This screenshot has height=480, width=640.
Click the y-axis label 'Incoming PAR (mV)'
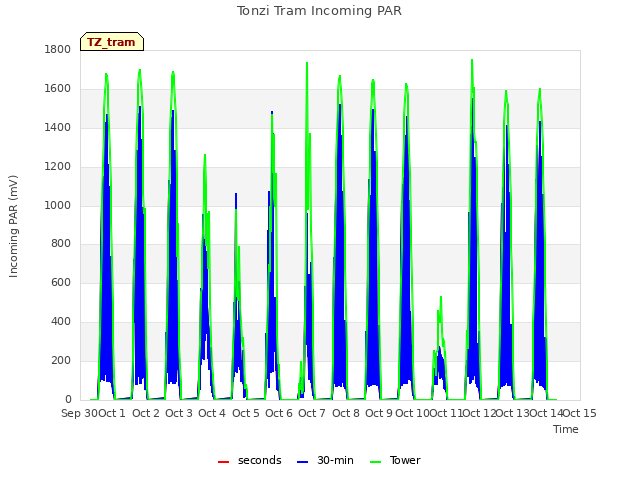pyautogui.click(x=13, y=226)
